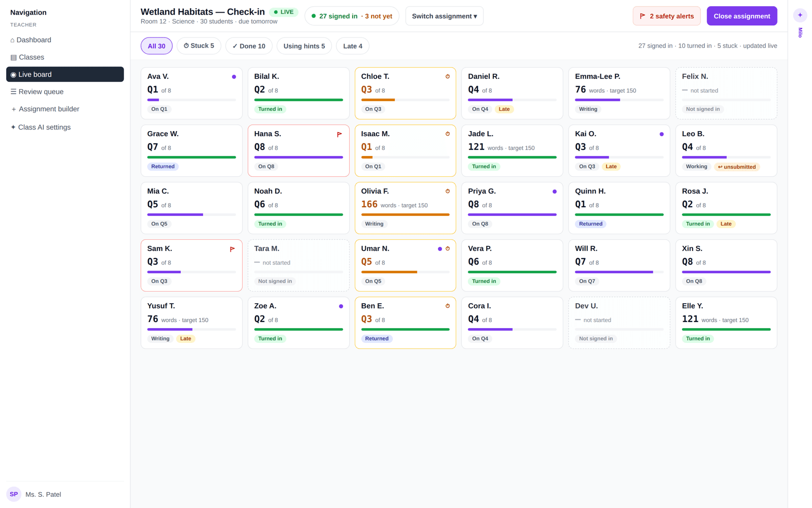Click stuck timer icon on Olivia F. card

coord(448,192)
